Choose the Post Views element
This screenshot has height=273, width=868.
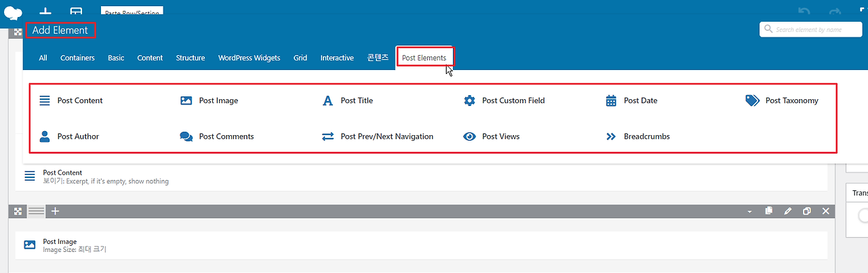pos(492,136)
